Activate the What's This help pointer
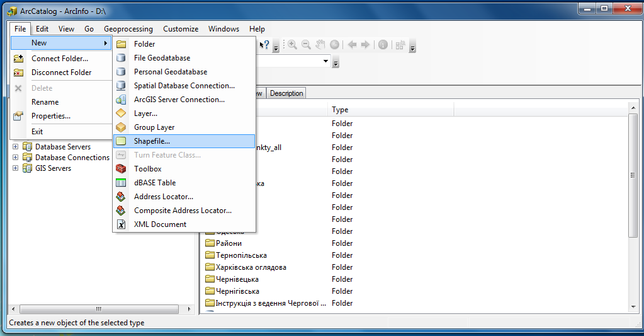Screen dimensions: 644x336 coord(264,44)
